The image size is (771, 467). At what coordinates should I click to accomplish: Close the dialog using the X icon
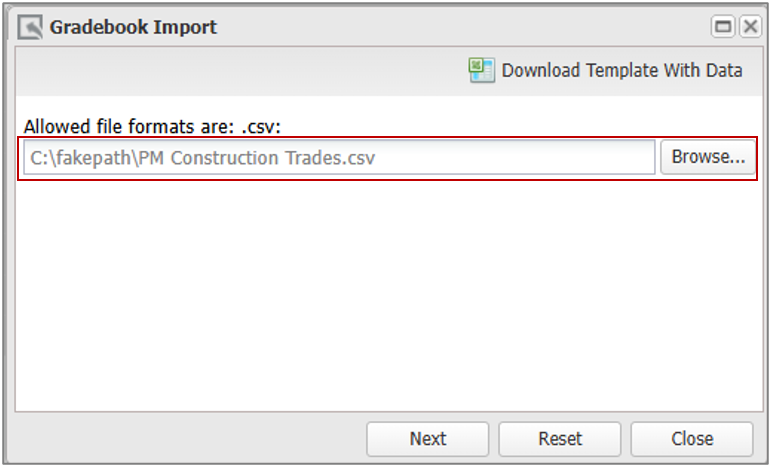[750, 27]
